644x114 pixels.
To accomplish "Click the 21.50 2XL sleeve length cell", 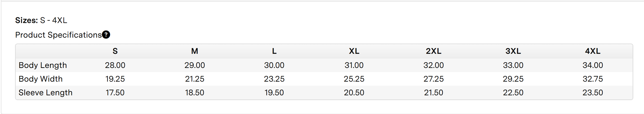I will [434, 93].
